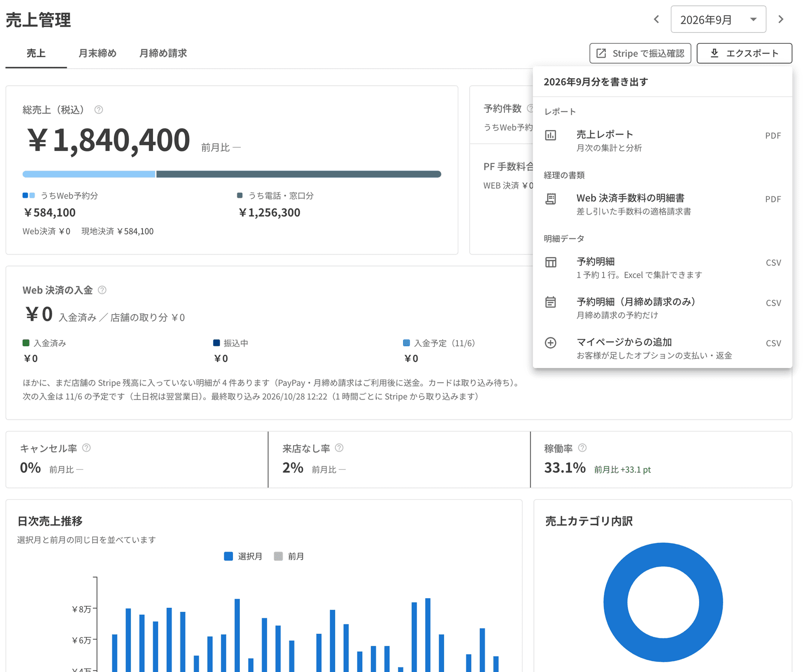Click the 2026年9月分を書き出す header
Screen dimensions: 803x672
[x=596, y=82]
